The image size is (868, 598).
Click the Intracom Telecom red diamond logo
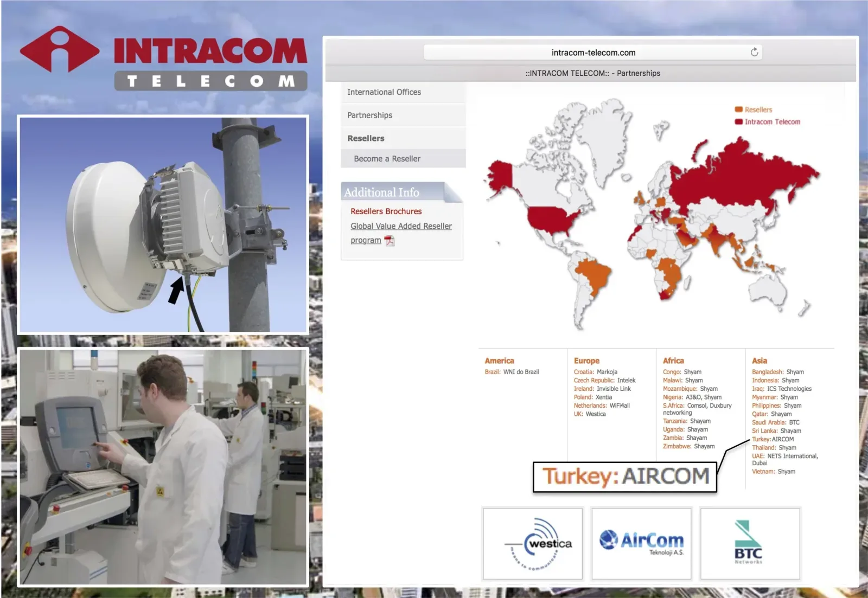coord(60,49)
